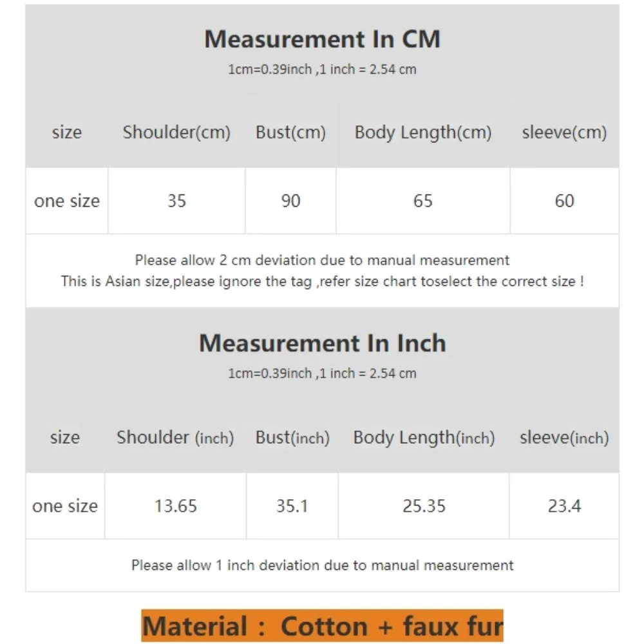Image resolution: width=644 pixels, height=644 pixels.
Task: Click the 'Measurement In Inch' heading
Action: (x=323, y=343)
